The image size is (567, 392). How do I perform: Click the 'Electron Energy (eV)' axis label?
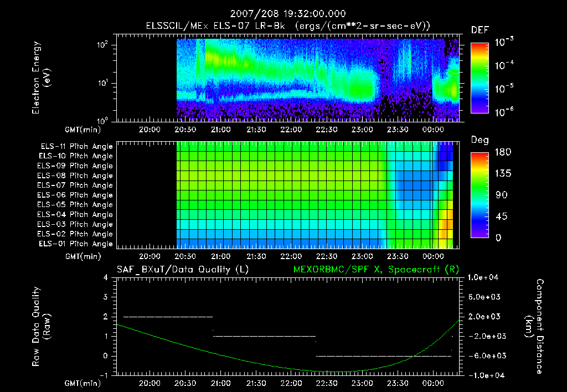(x=41, y=78)
